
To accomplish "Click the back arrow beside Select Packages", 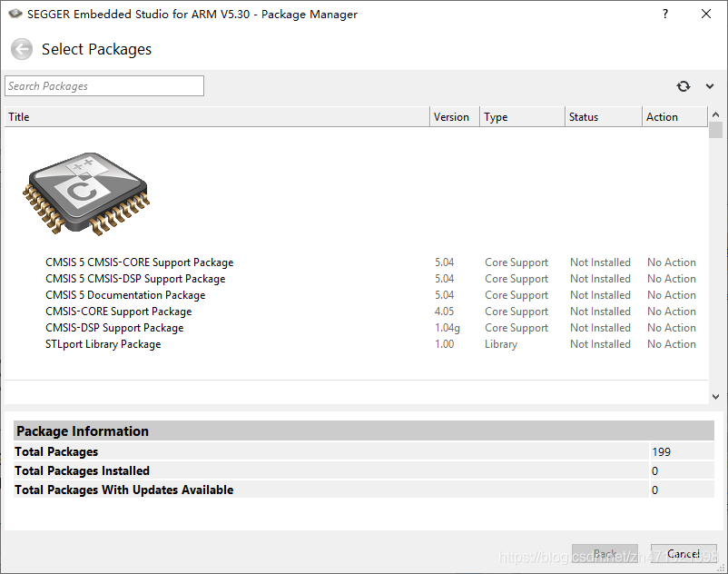I will [22, 49].
